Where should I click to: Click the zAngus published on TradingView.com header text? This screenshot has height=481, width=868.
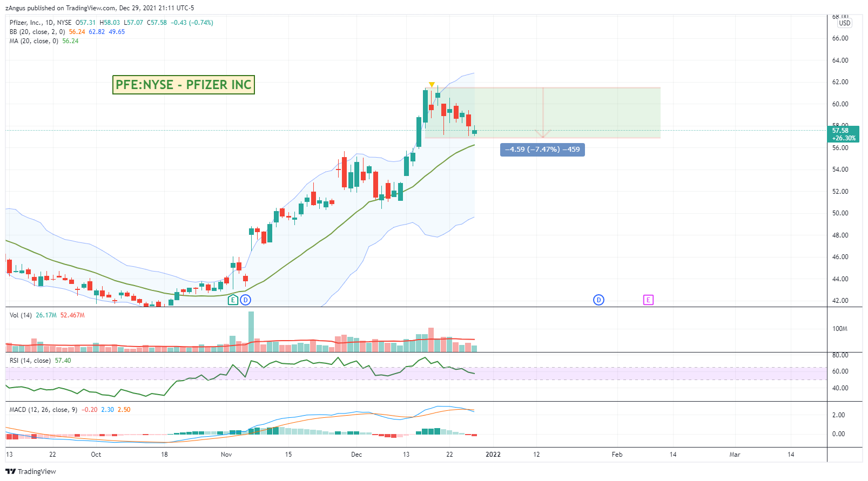pyautogui.click(x=100, y=8)
